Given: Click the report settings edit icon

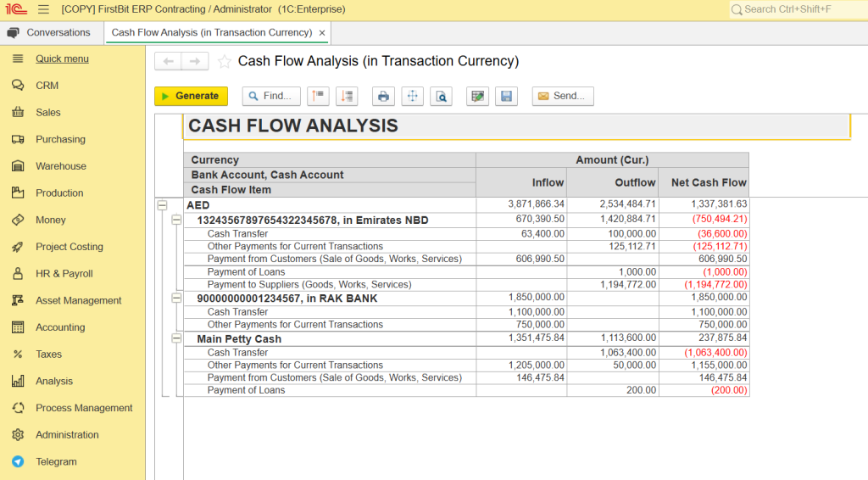Looking at the screenshot, I should coord(477,96).
